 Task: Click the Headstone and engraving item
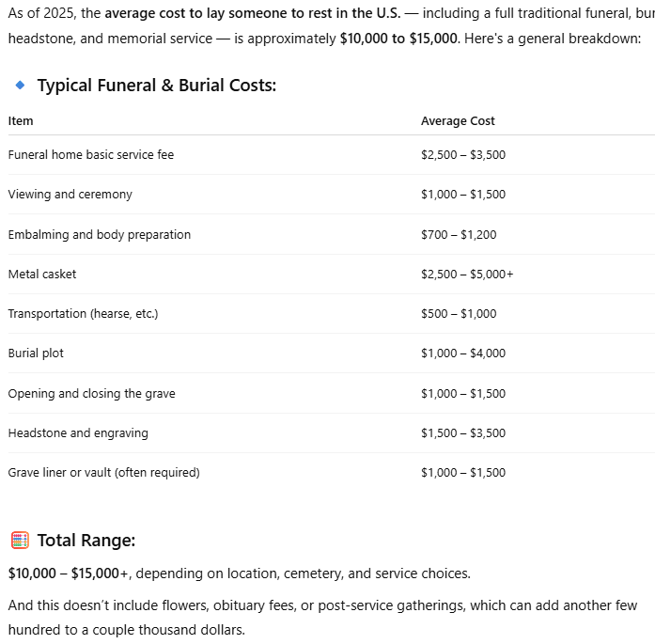point(78,433)
